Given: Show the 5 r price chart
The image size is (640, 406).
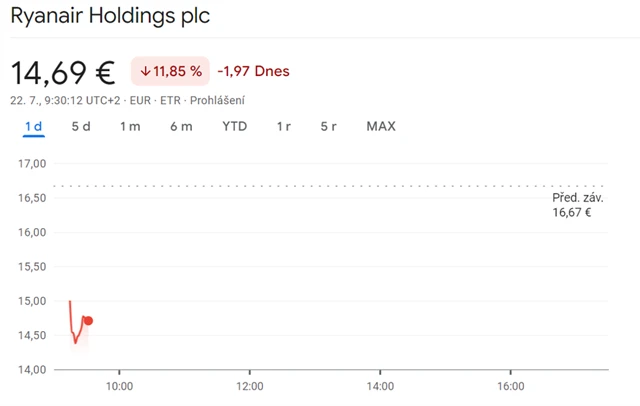Looking at the screenshot, I should (x=329, y=126).
